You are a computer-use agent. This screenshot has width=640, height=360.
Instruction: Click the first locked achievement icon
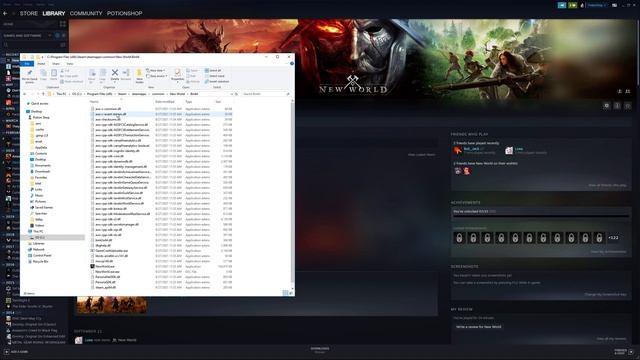(x=459, y=238)
